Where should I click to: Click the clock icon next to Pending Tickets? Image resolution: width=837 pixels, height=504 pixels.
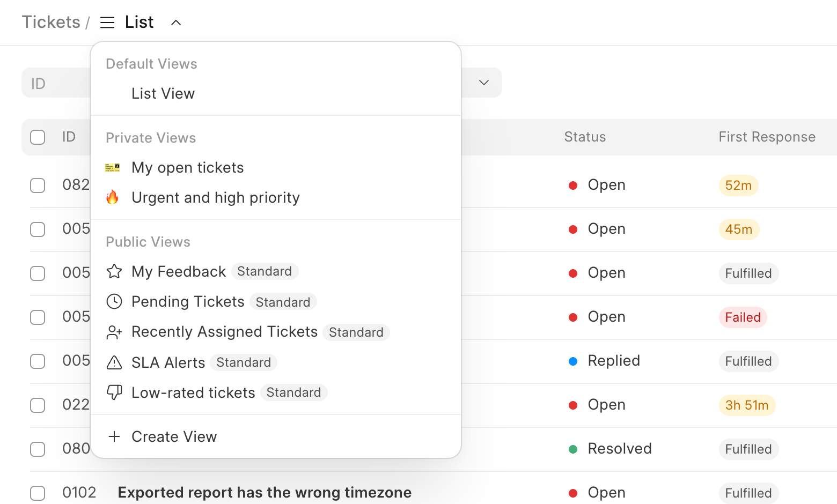(x=114, y=301)
